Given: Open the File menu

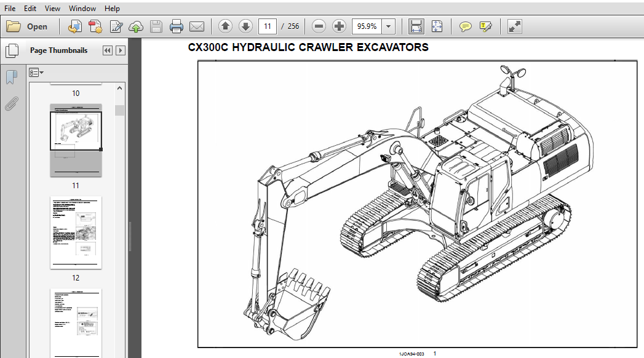Looking at the screenshot, I should [x=10, y=8].
